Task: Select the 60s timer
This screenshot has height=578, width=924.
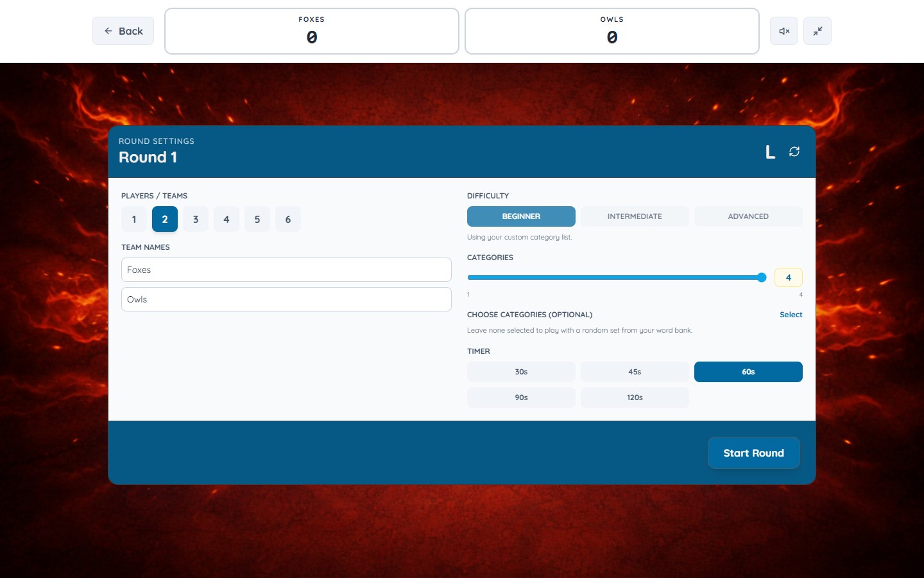Action: 748,372
